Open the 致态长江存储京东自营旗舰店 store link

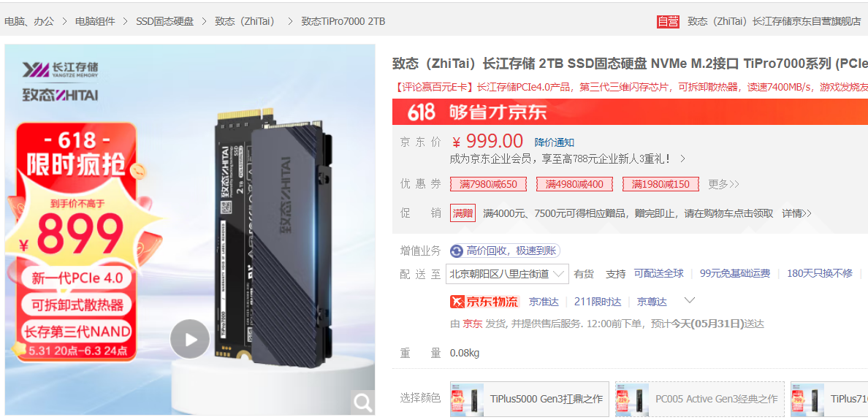click(x=774, y=22)
